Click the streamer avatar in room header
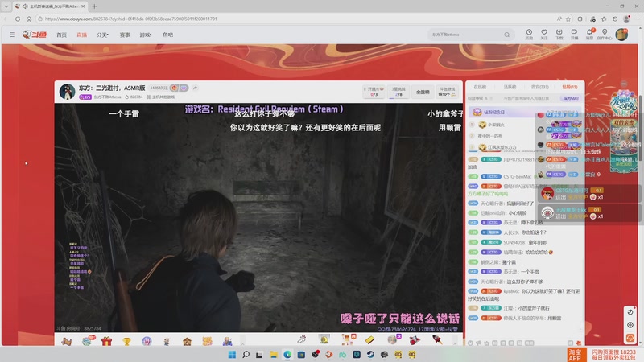Screen dimensions: 644x362 (67, 92)
